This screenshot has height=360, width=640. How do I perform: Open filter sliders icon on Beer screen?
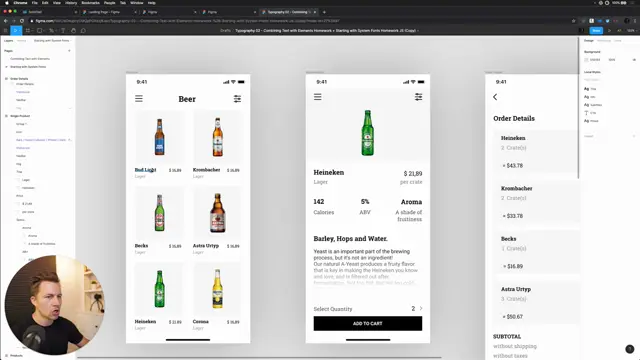pos(237,99)
